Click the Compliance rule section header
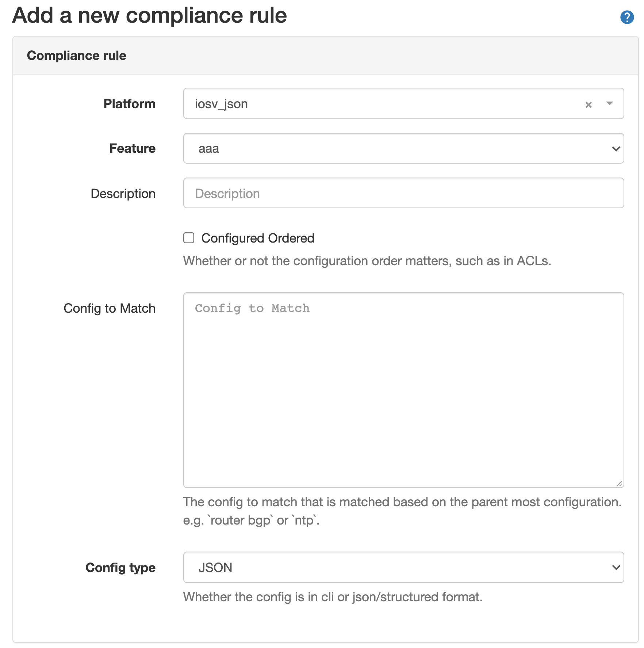 click(x=76, y=56)
